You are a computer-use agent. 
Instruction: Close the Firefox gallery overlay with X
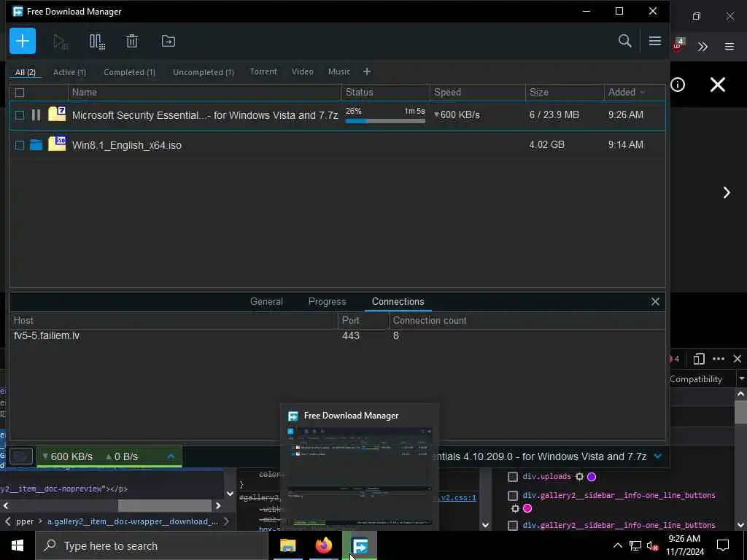718,85
